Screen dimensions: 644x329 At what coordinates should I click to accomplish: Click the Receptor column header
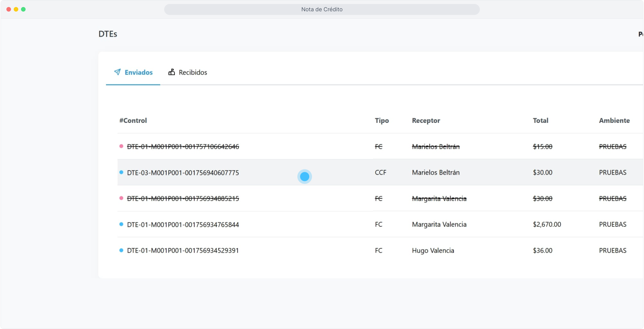point(426,121)
